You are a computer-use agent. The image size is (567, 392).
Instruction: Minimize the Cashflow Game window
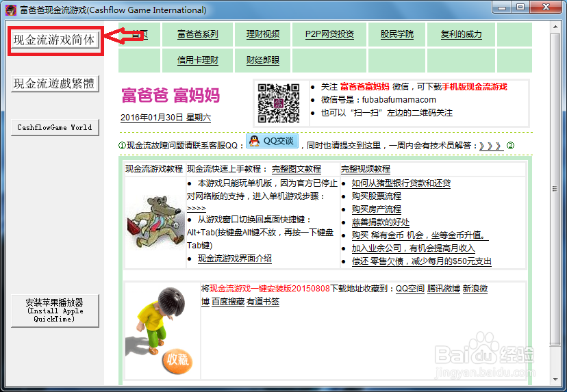point(501,7)
